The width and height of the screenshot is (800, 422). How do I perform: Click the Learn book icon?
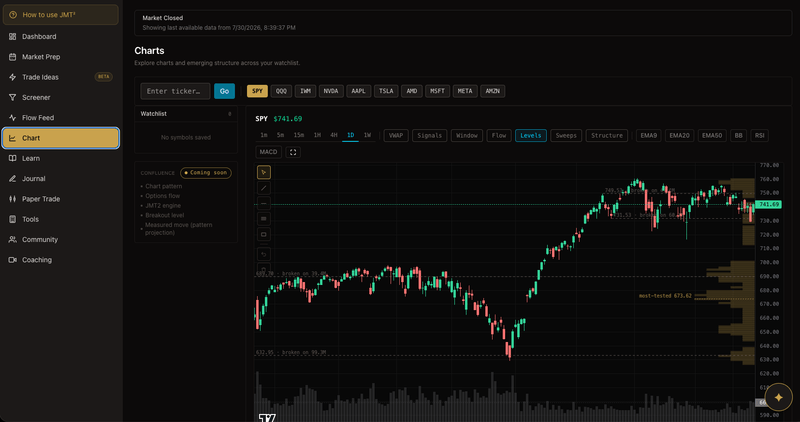(12, 158)
